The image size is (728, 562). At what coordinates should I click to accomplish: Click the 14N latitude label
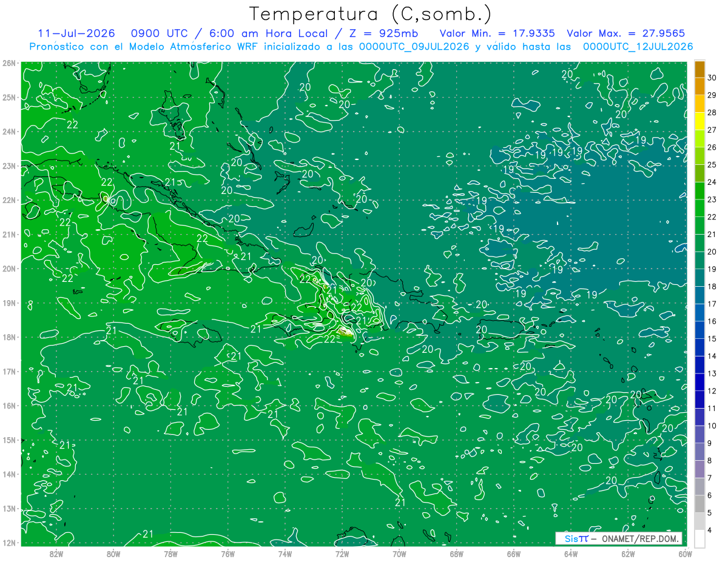pyautogui.click(x=9, y=474)
